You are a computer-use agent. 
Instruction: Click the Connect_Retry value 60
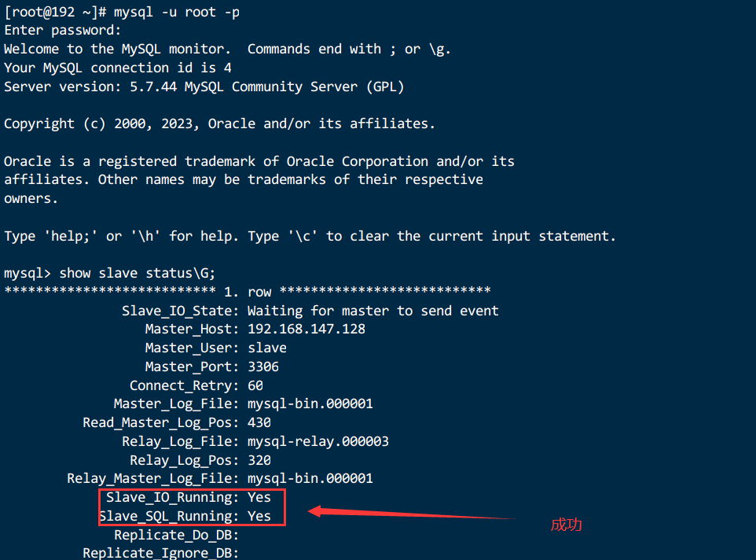pos(255,385)
